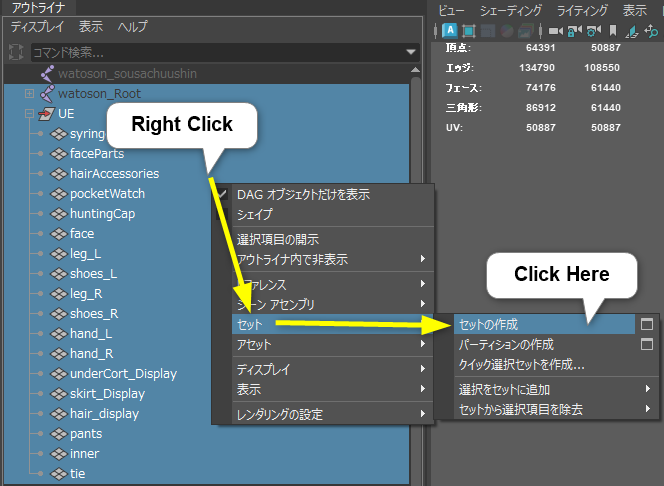Image resolution: width=664 pixels, height=486 pixels.
Task: Open the command search dropdown arrow
Action: [x=410, y=52]
